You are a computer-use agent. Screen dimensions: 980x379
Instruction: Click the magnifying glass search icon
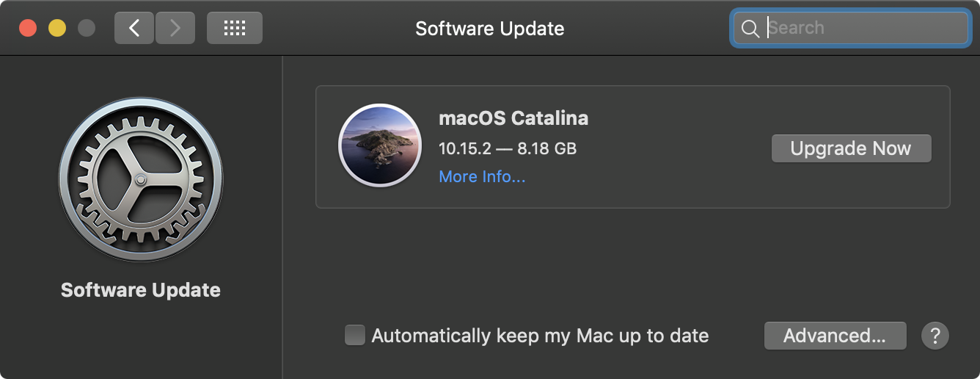750,29
